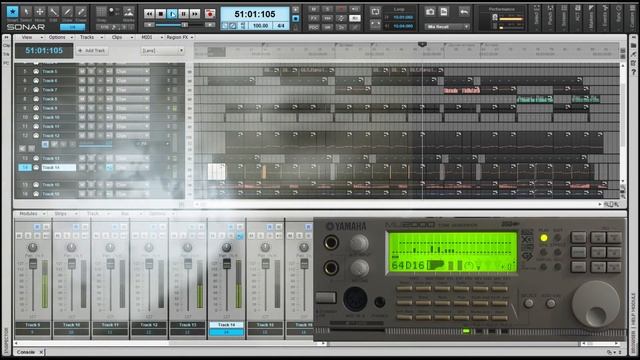The width and height of the screenshot is (640, 360).
Task: Choose the Select arrow tool
Action: coord(26,11)
